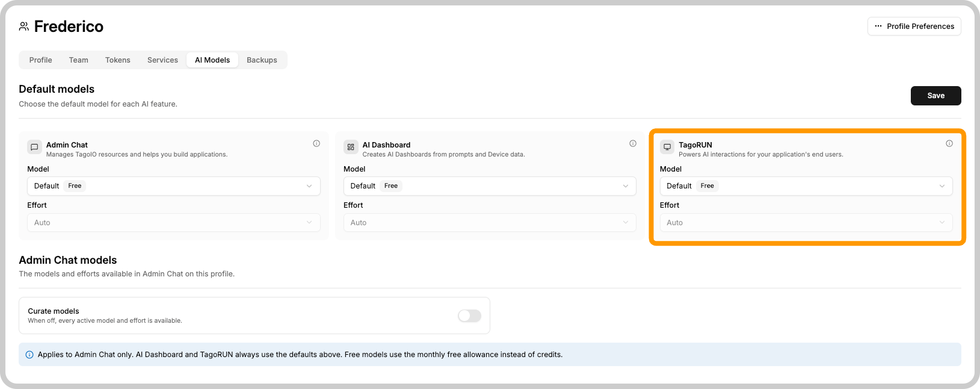Open the AI Dashboard Model dropdown
This screenshot has height=389, width=980.
(x=490, y=186)
